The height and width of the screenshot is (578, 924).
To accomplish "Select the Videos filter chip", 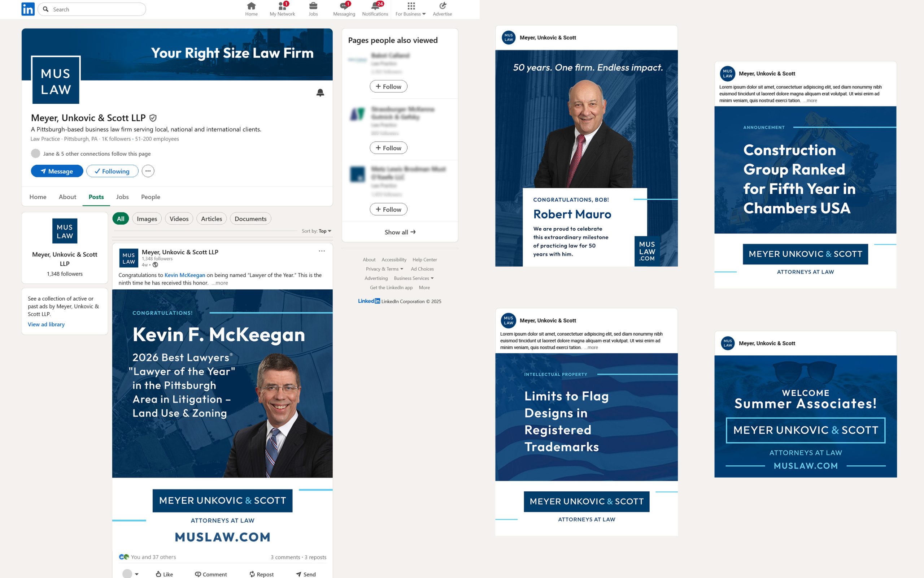I will pyautogui.click(x=179, y=219).
